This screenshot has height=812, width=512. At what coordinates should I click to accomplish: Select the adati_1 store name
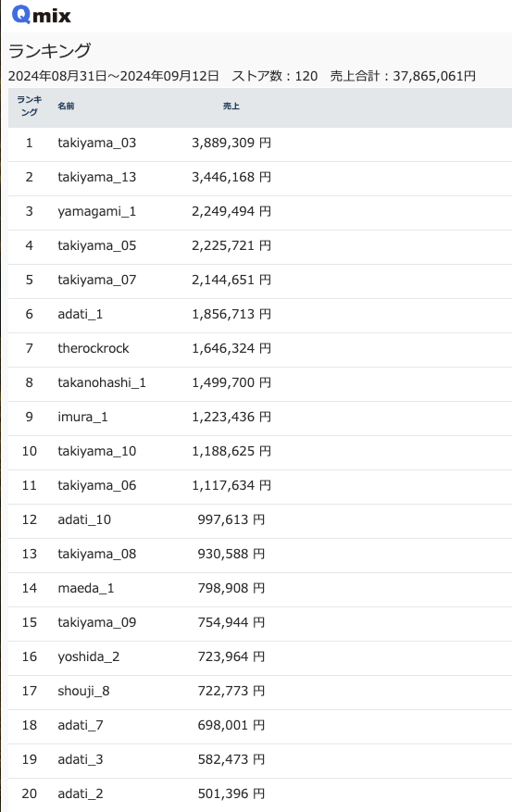81,314
